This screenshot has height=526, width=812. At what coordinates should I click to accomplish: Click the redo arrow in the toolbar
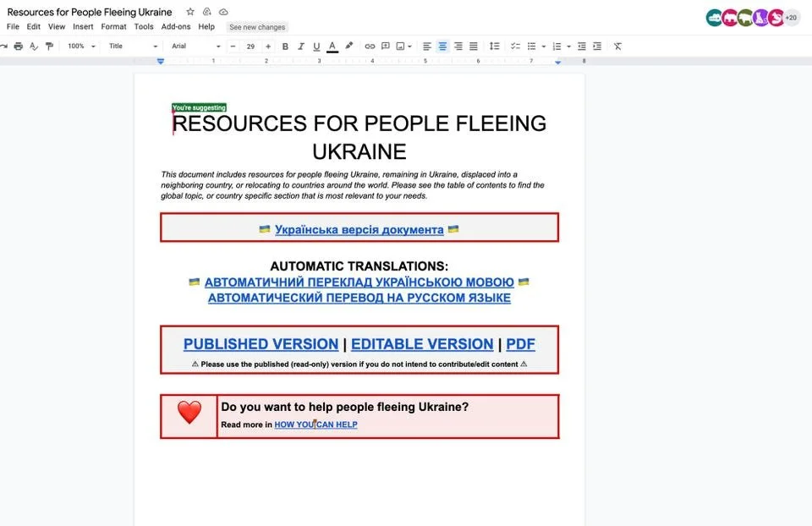click(3, 46)
